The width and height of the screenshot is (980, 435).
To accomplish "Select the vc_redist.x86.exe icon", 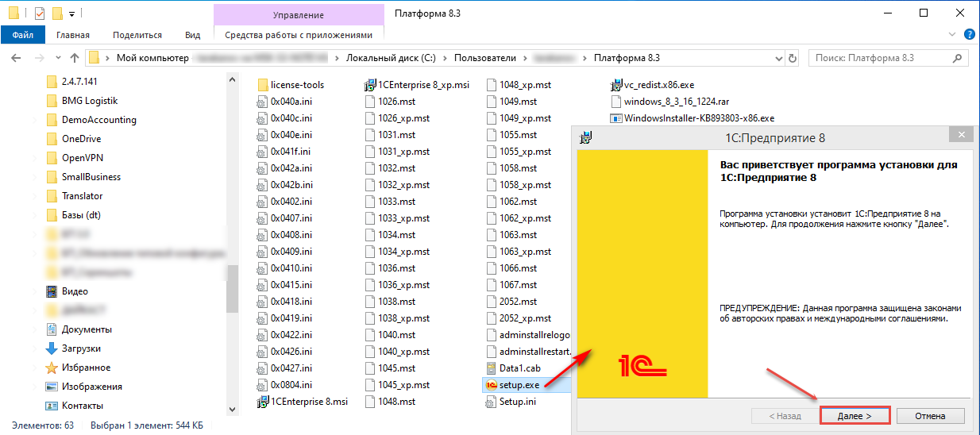I will coord(616,85).
